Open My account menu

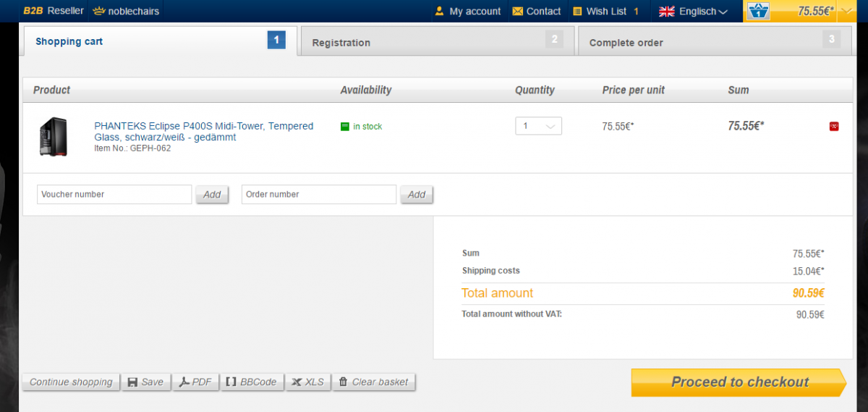[x=467, y=11]
